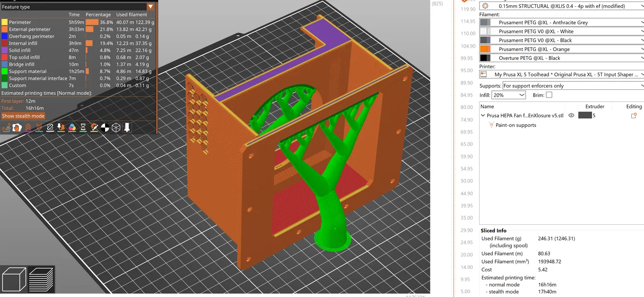The width and height of the screenshot is (644, 297).
Task: Toggle deretractions display using the down-chevrons icon
Action: coord(39,127)
